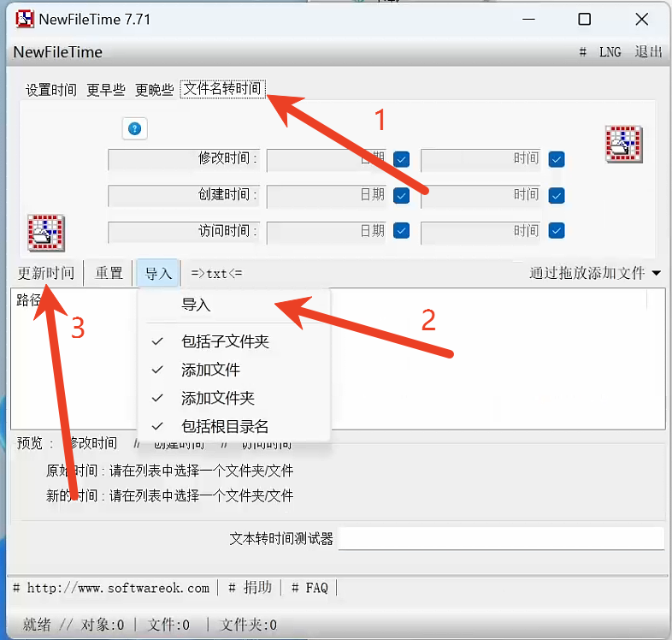The height and width of the screenshot is (640, 672).
Task: Switch to the 设置时间 tab
Action: pos(51,90)
